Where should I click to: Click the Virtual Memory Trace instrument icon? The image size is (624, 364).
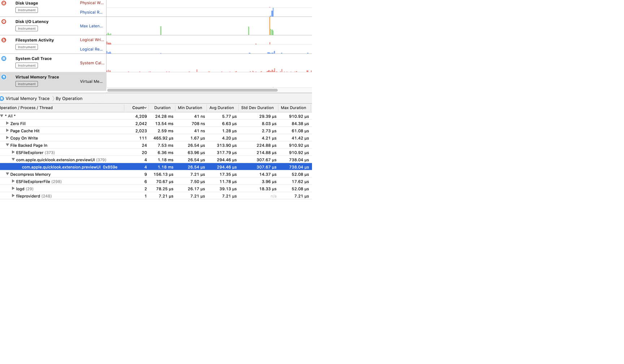(x=4, y=77)
